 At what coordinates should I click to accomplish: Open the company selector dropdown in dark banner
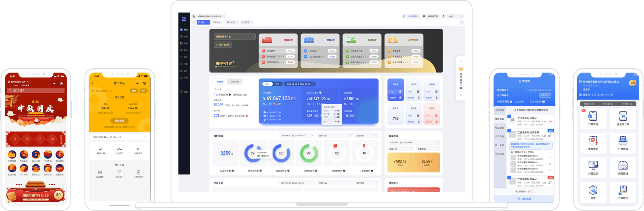235,37
